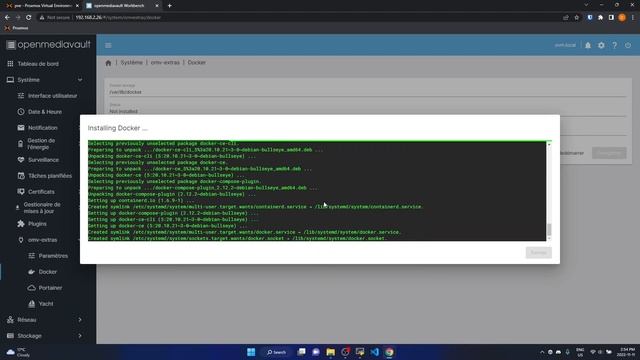
Task: Select Gestionnaire de mises à jour item
Action: click(x=41, y=208)
